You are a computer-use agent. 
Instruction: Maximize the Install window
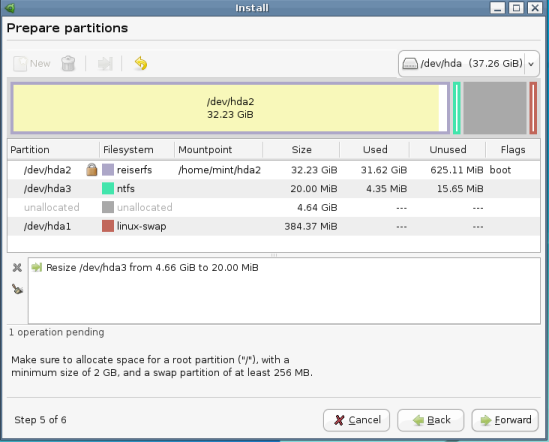[x=516, y=8]
